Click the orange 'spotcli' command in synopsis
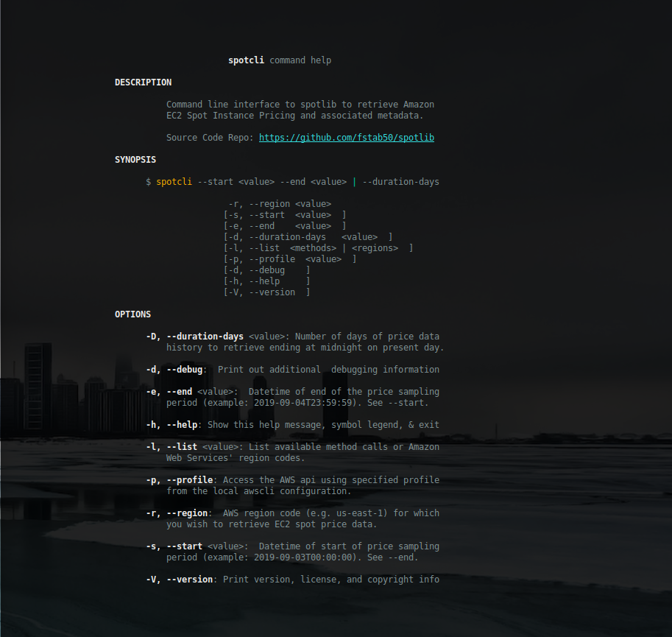This screenshot has width=672, height=637. (x=174, y=182)
